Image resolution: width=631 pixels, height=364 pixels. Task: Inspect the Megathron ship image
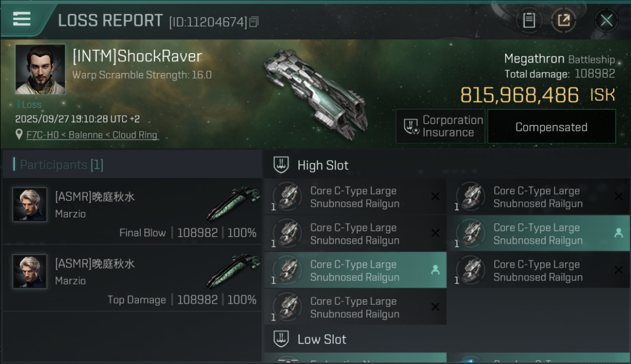[315, 92]
